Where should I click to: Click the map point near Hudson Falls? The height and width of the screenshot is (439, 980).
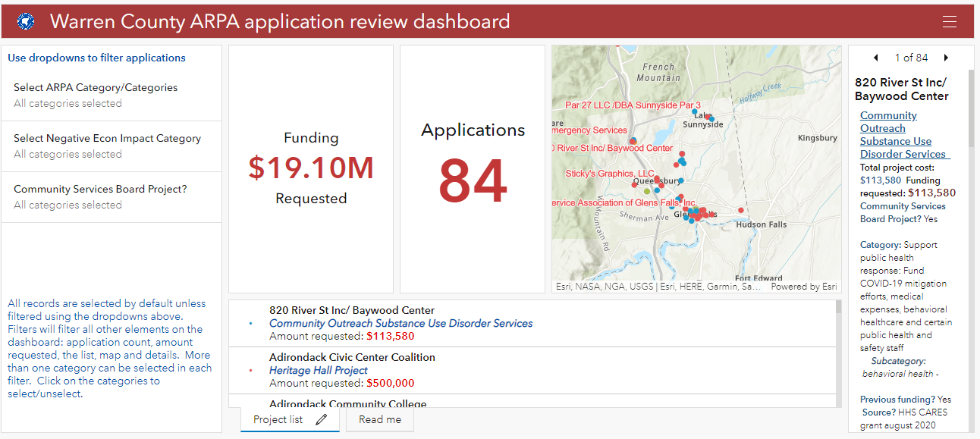tap(741, 211)
